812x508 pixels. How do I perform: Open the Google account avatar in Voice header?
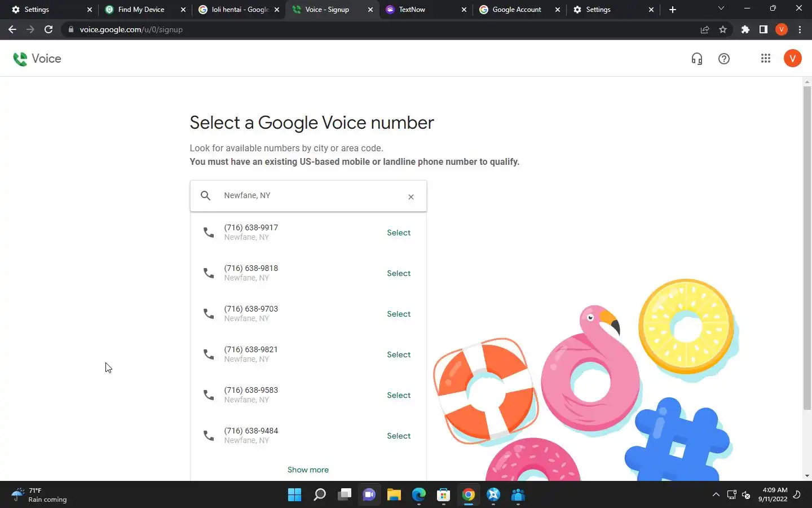(x=792, y=58)
